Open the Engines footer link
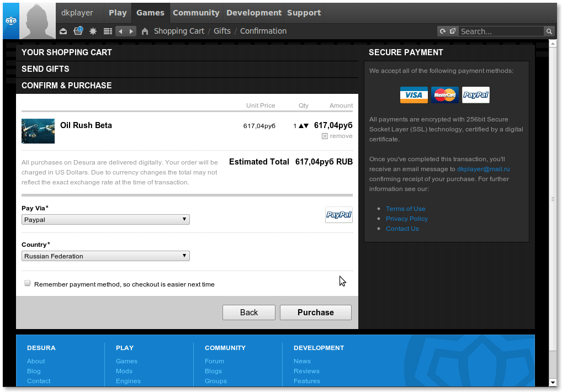562x392 pixels. click(128, 382)
